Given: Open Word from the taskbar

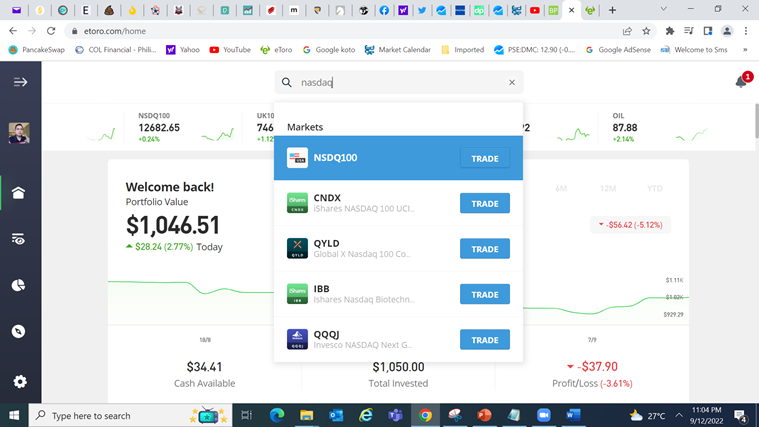Looking at the screenshot, I should tap(573, 415).
